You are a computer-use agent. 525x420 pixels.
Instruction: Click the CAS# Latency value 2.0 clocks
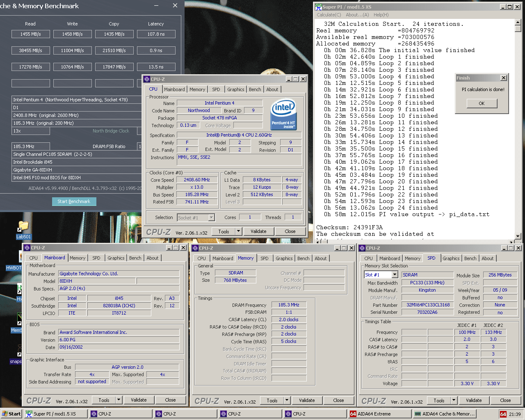click(x=289, y=320)
